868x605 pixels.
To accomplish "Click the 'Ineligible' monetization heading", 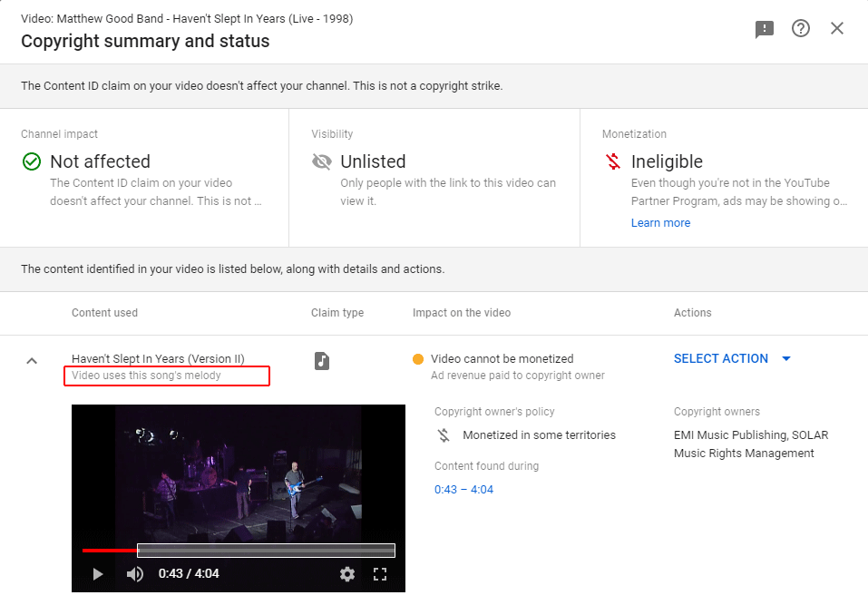I will 667,161.
